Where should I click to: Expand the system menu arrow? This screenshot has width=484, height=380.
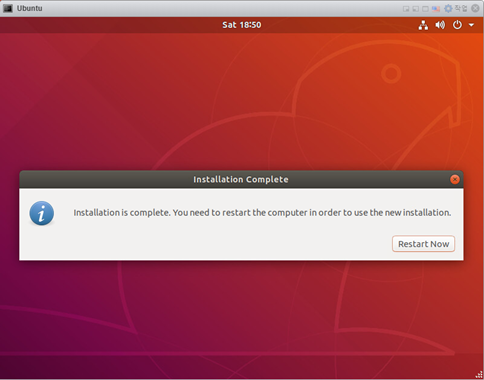[x=471, y=25]
